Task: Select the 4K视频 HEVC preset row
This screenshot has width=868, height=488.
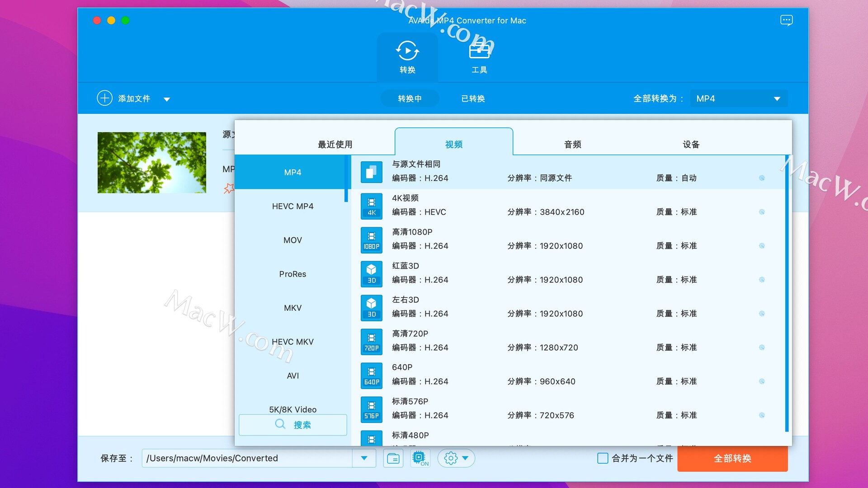Action: [x=568, y=206]
